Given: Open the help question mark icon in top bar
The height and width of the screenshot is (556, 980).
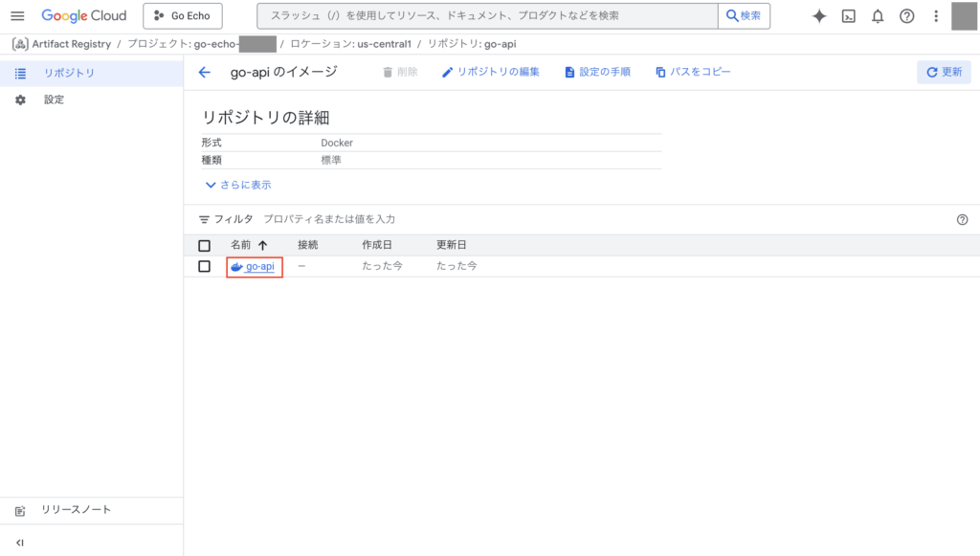Looking at the screenshot, I should pyautogui.click(x=907, y=16).
